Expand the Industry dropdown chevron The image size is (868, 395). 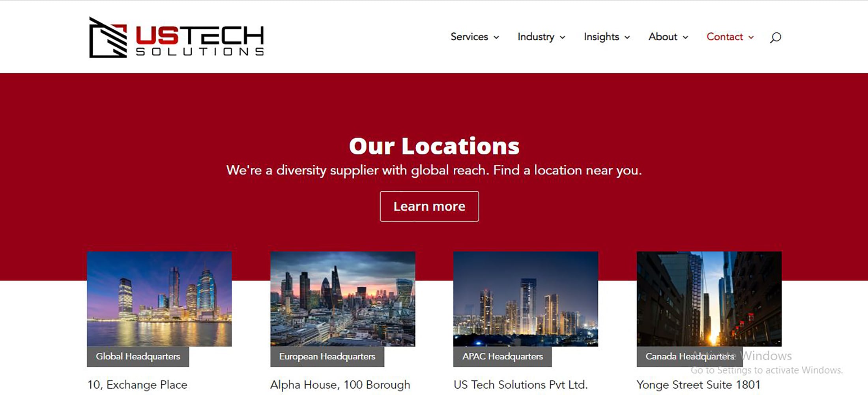pos(563,37)
